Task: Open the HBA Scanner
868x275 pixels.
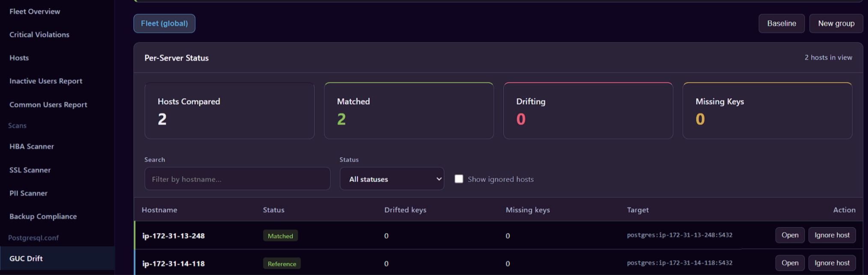Action: 32,146
